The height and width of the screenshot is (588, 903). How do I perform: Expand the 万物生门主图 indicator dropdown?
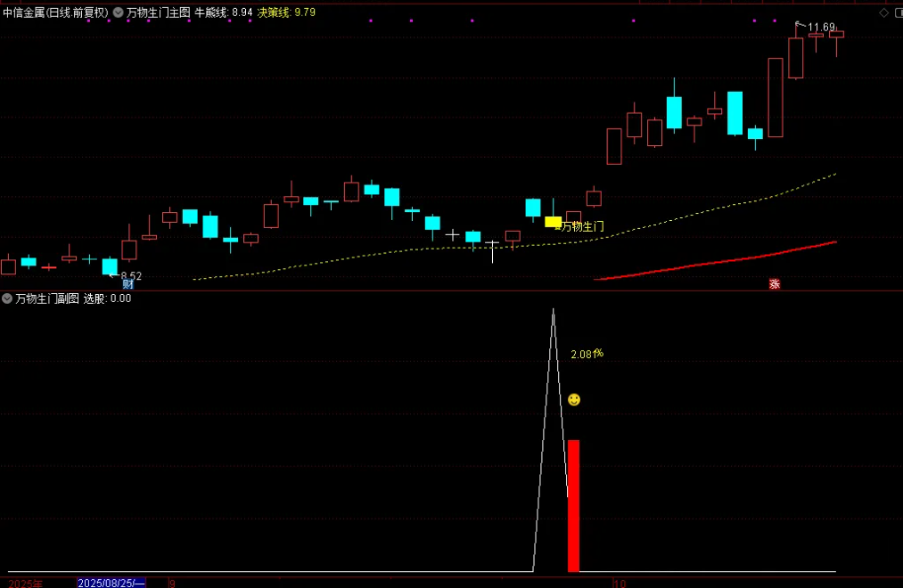pos(119,12)
